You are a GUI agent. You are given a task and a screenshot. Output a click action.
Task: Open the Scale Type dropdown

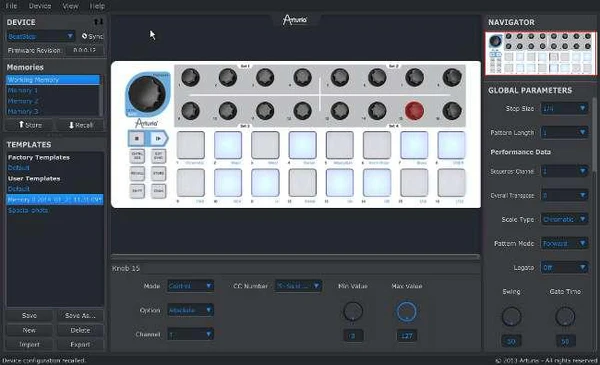pos(564,219)
